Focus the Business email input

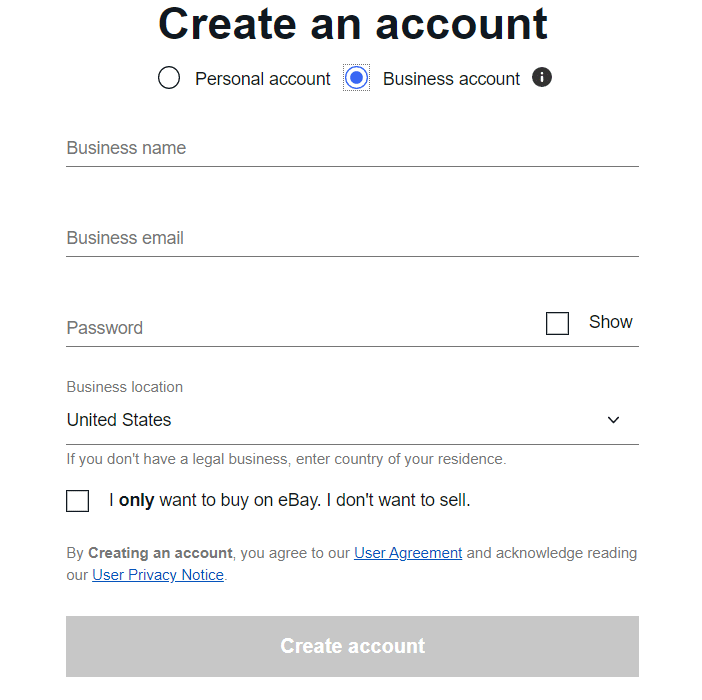click(x=352, y=238)
